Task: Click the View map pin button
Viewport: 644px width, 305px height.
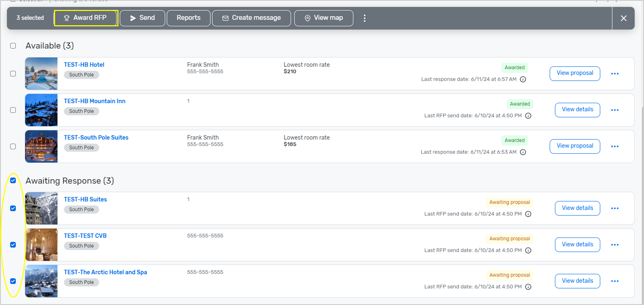Action: 323,18
